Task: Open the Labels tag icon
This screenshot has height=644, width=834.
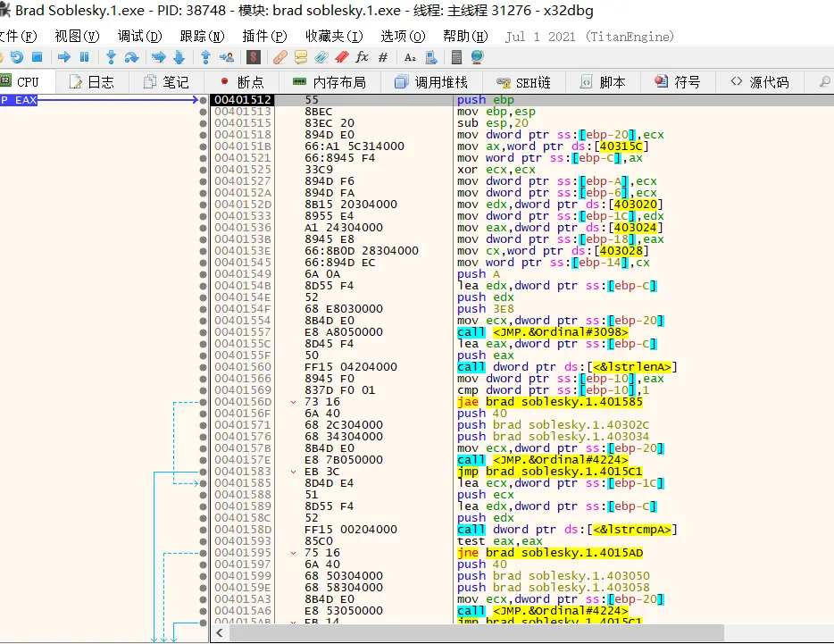Action: coord(321,57)
